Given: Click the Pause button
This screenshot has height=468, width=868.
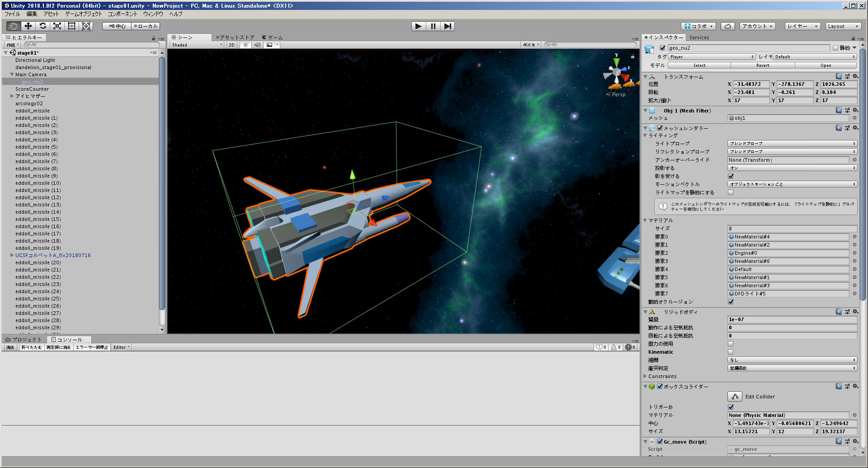Looking at the screenshot, I should (433, 26).
